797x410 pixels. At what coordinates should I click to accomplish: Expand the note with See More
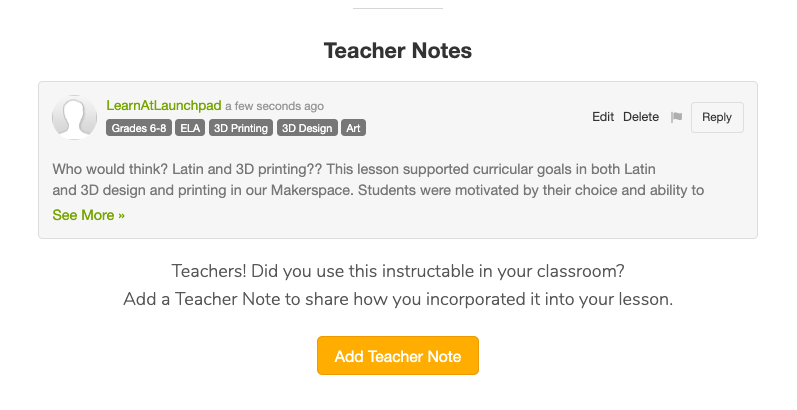coord(89,215)
